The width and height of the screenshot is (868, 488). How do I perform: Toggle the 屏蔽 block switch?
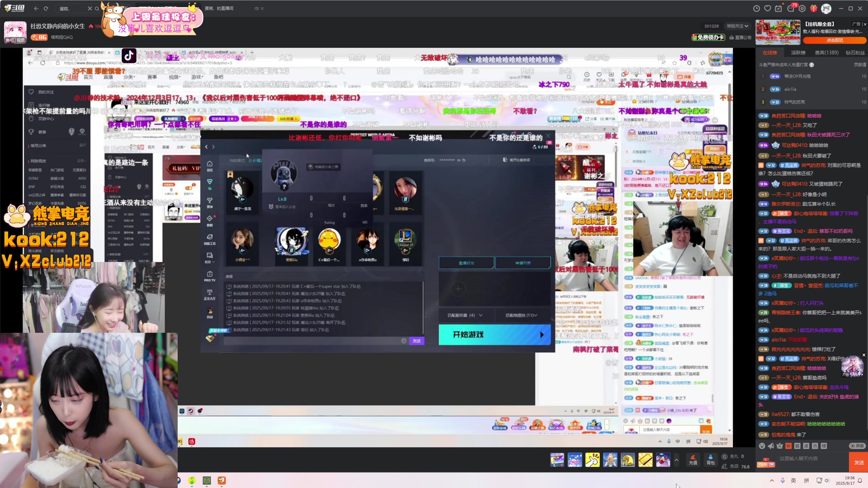857,446
